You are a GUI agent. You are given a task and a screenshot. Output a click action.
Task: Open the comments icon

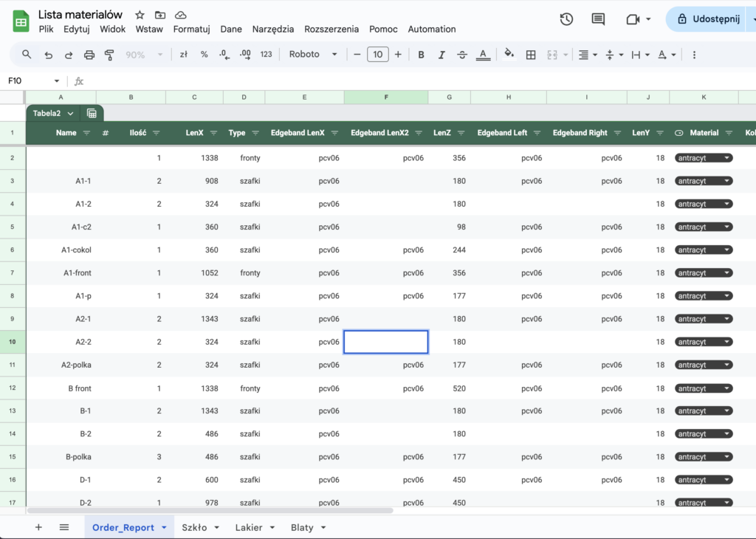tap(598, 19)
